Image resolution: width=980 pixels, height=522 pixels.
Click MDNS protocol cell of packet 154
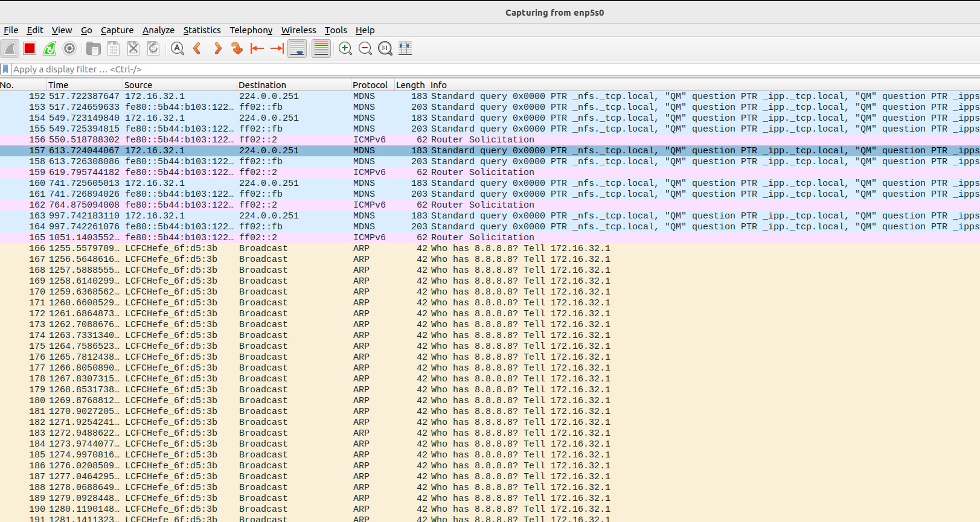click(x=364, y=118)
